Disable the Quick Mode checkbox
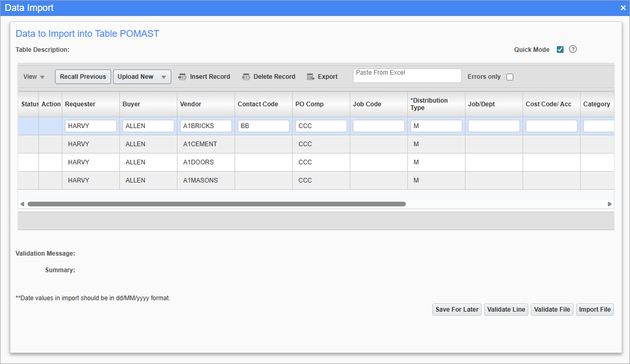Image resolution: width=630 pixels, height=364 pixels. tap(560, 49)
